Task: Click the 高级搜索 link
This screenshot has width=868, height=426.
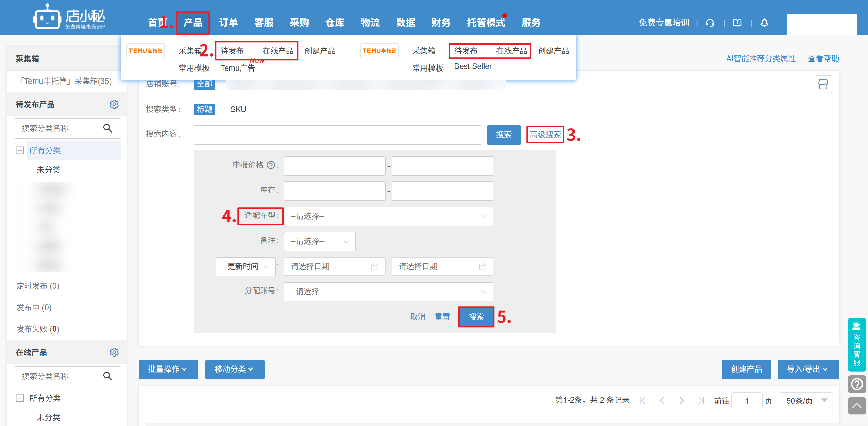Action: [545, 135]
